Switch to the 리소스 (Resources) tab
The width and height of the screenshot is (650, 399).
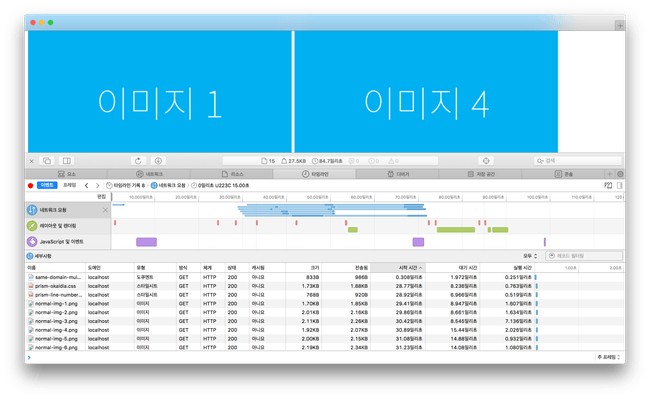(x=232, y=174)
